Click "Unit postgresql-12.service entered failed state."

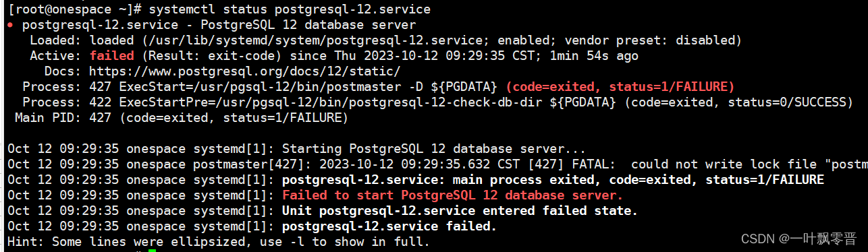pos(460,211)
